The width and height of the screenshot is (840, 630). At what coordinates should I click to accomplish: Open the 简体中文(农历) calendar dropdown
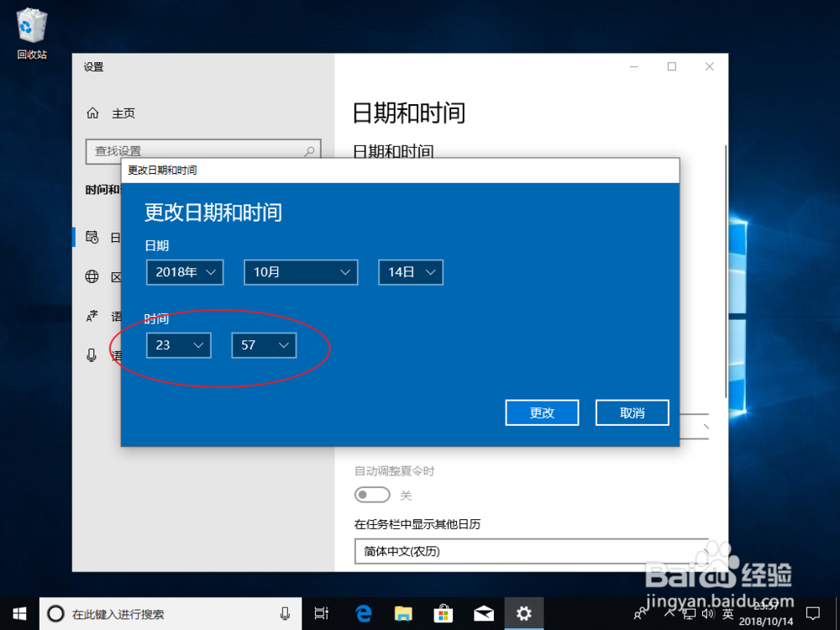pyautogui.click(x=532, y=551)
